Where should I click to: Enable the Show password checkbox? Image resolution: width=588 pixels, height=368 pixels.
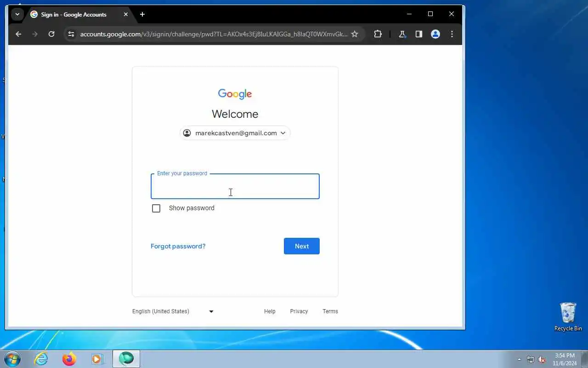click(156, 208)
